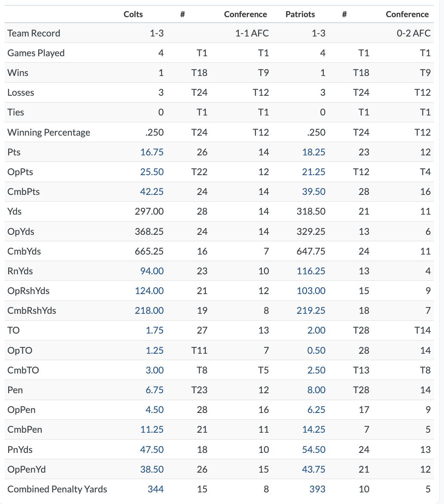Click Patriots OpTO value 0.50
444x504 pixels.
[x=316, y=350]
